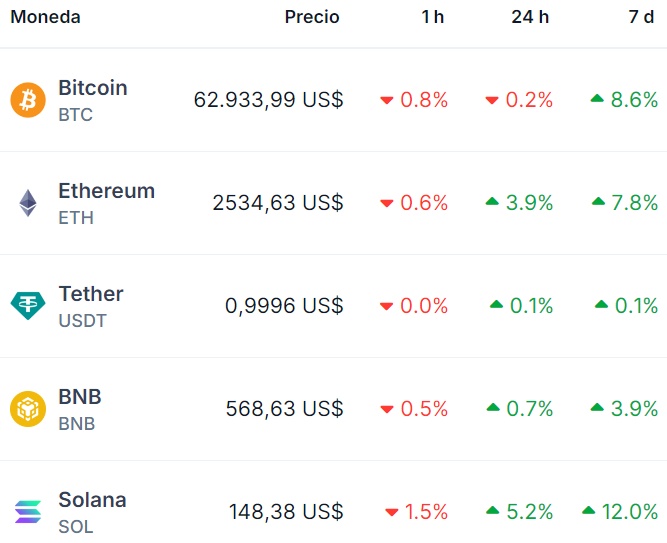Sort by the Moneda column header
The height and width of the screenshot is (543, 667).
[x=46, y=17]
